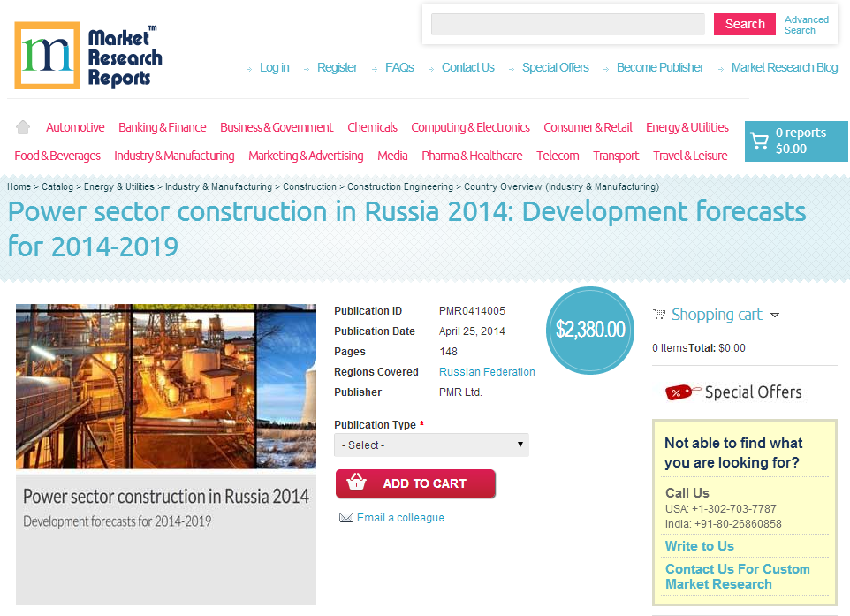The image size is (850, 616).
Task: Select the Automotive category
Action: click(75, 127)
